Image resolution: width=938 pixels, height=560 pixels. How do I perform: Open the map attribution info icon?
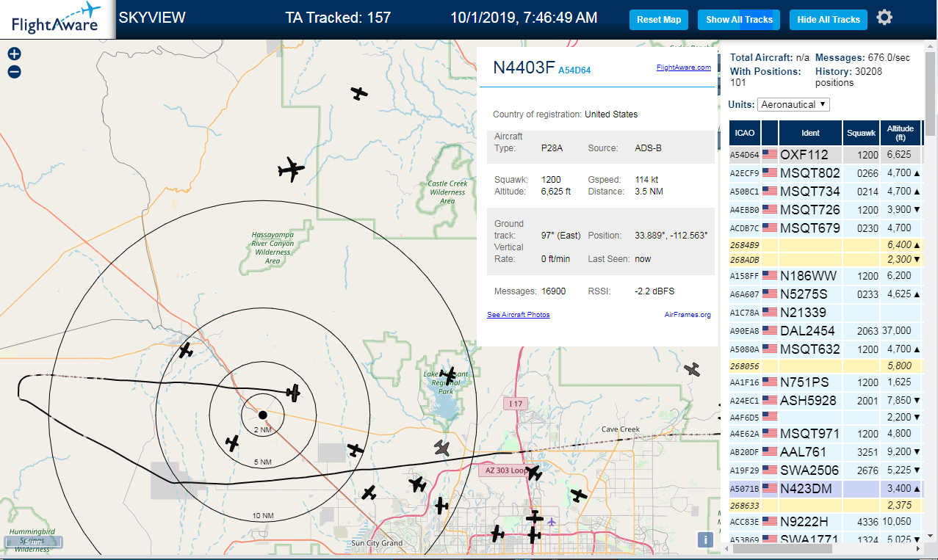(705, 539)
